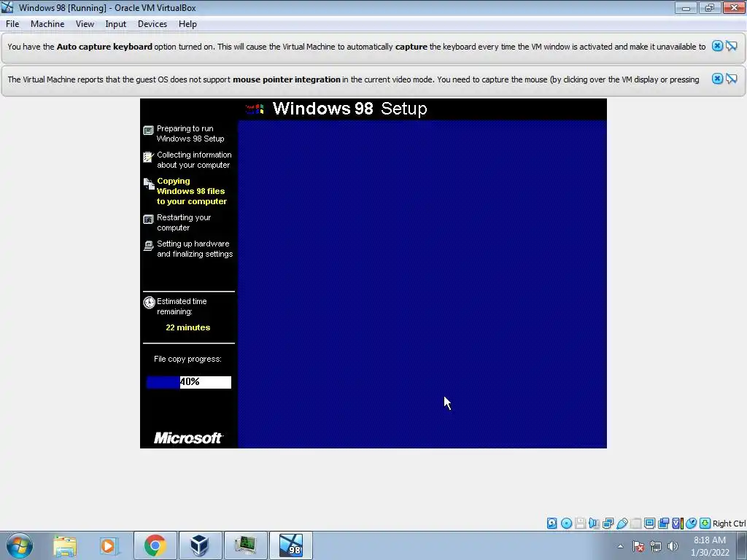This screenshot has height=560, width=747.
Task: Click the Preparing to run Setup step icon
Action: [x=148, y=130]
